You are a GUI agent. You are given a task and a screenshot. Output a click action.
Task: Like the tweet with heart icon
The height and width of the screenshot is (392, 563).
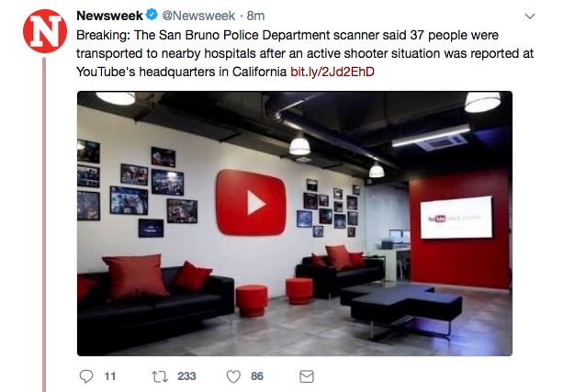(x=233, y=376)
